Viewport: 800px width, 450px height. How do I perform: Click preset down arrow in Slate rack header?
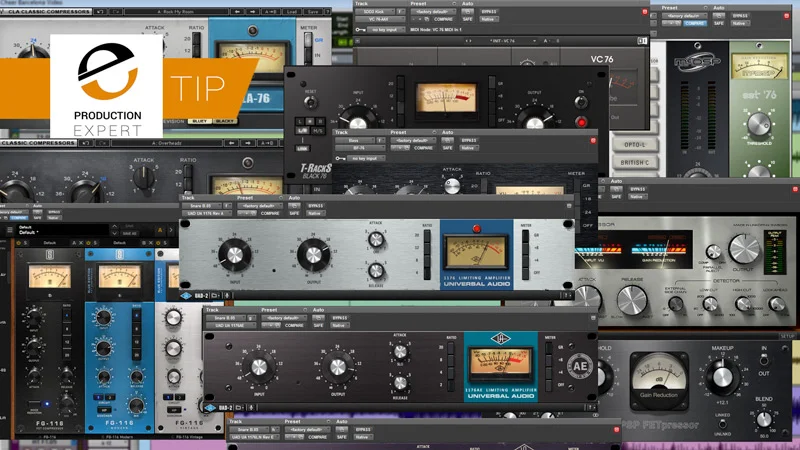[x=115, y=233]
